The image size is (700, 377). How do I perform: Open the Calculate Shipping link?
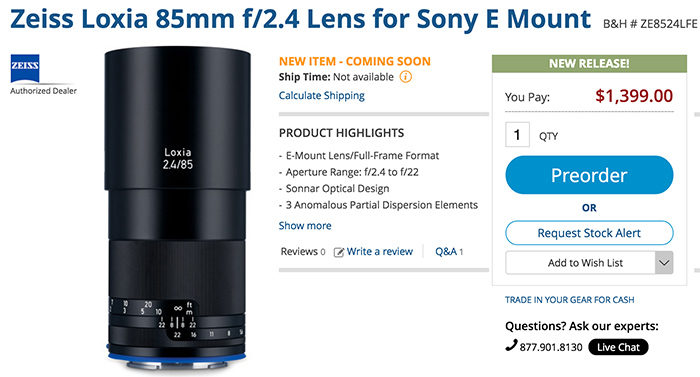[321, 96]
